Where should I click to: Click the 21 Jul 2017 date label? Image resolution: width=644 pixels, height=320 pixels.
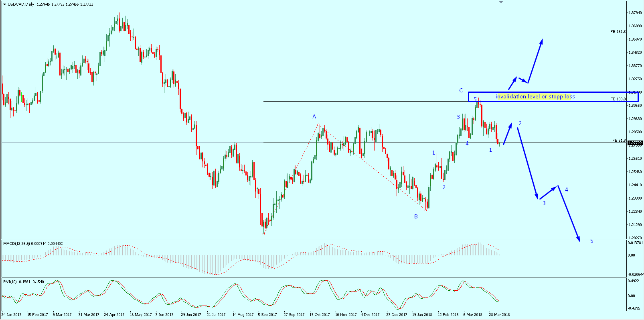pyautogui.click(x=216, y=315)
